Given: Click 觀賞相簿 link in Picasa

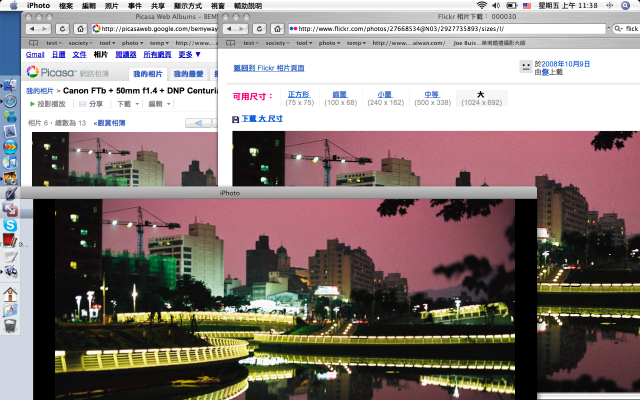Looking at the screenshot, I should pyautogui.click(x=109, y=123).
